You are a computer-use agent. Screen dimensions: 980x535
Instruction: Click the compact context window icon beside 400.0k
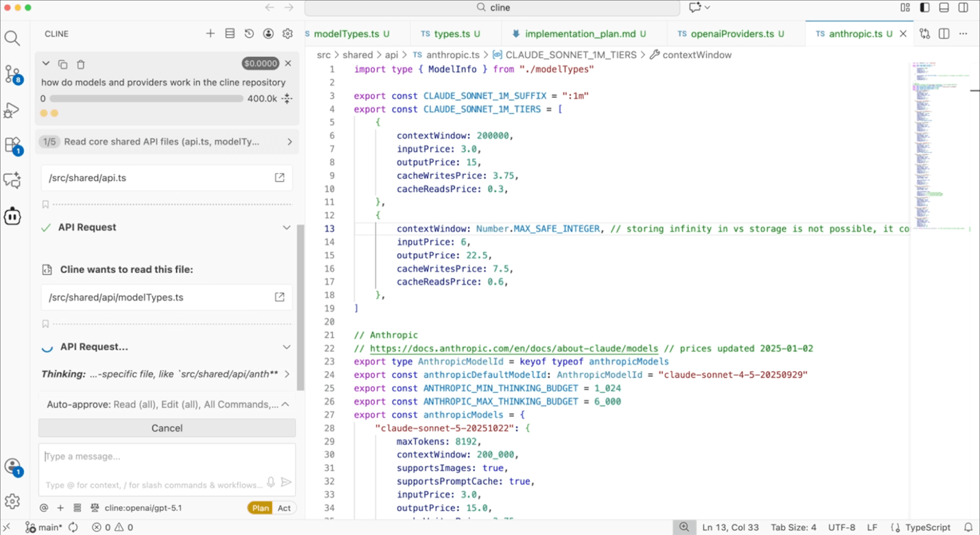[287, 99]
